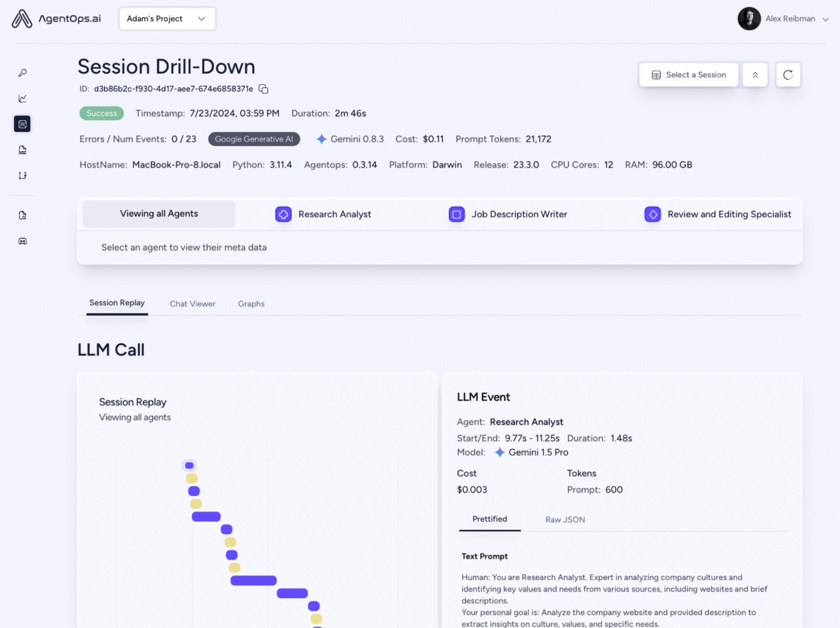Select the Raw JSON view toggle
Screen dimensions: 840x628
(565, 519)
